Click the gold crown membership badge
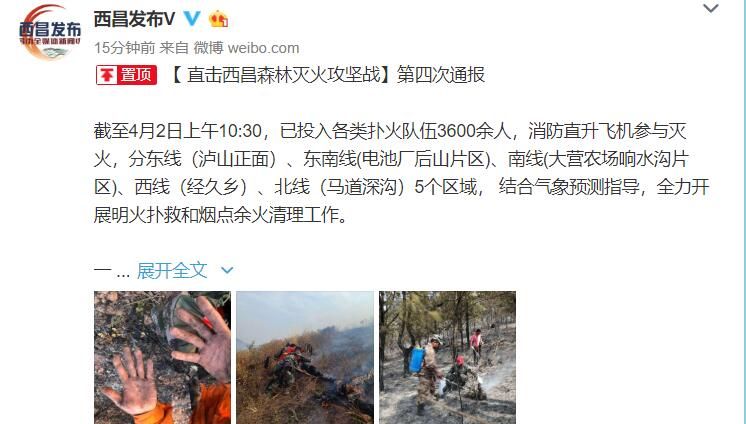The width and height of the screenshot is (746, 424). (x=219, y=19)
